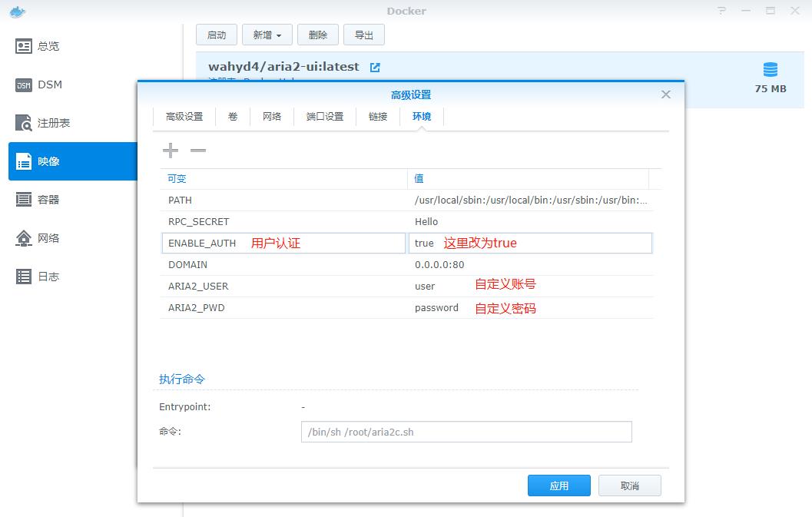Click 启动 launch button
This screenshot has width=812, height=517.
(x=217, y=35)
